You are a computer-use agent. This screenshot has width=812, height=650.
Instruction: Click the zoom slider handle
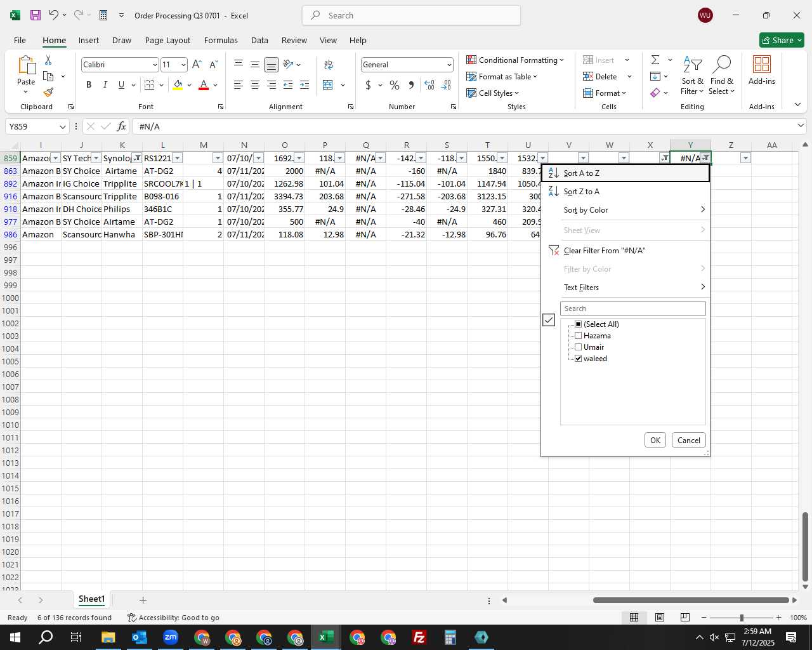point(742,618)
